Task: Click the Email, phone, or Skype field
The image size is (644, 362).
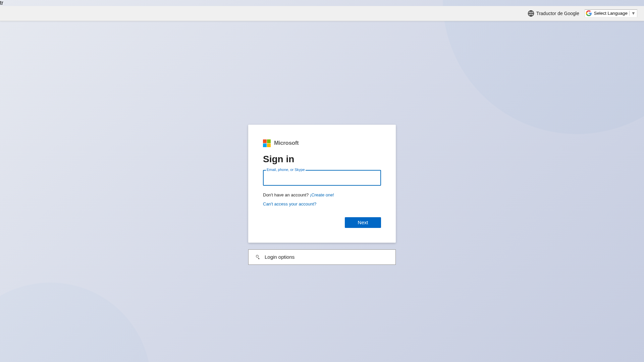Action: tap(322, 178)
